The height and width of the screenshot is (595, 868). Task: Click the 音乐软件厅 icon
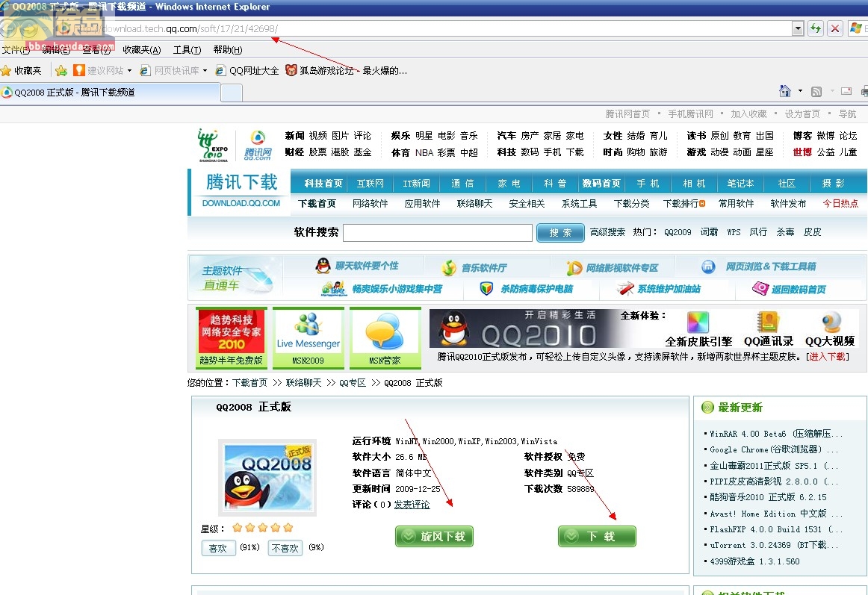[x=448, y=268]
